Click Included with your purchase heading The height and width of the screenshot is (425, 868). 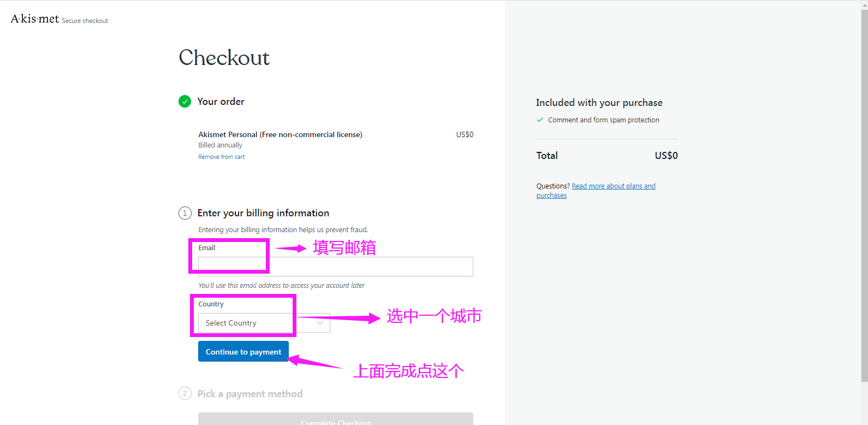coord(599,103)
